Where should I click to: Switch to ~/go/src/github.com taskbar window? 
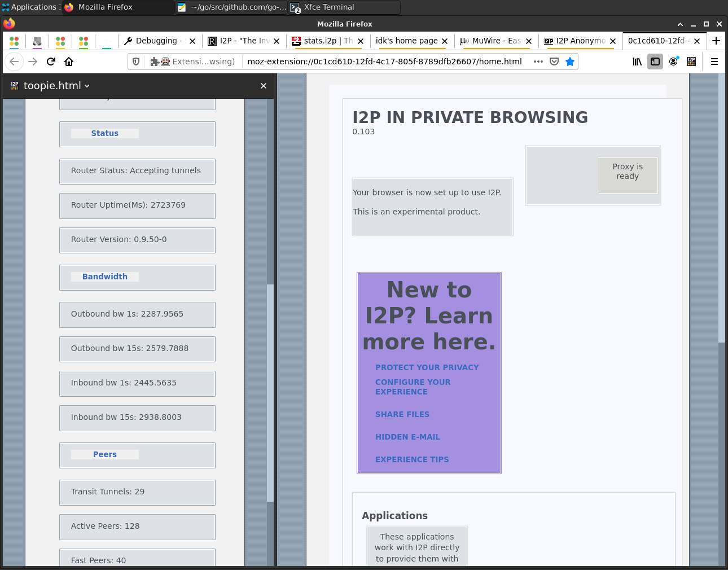click(x=232, y=7)
